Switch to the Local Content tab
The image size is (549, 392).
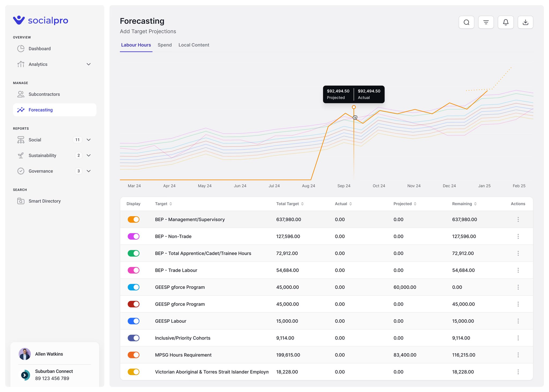194,45
